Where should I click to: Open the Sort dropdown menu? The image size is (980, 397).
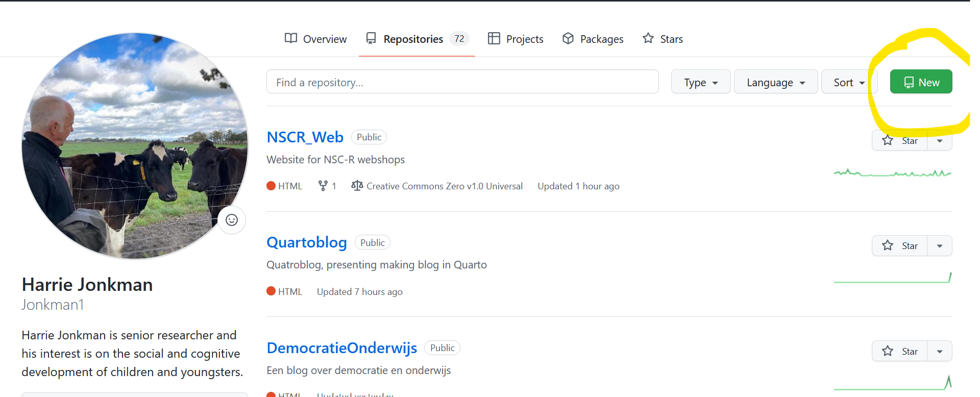[x=849, y=82]
